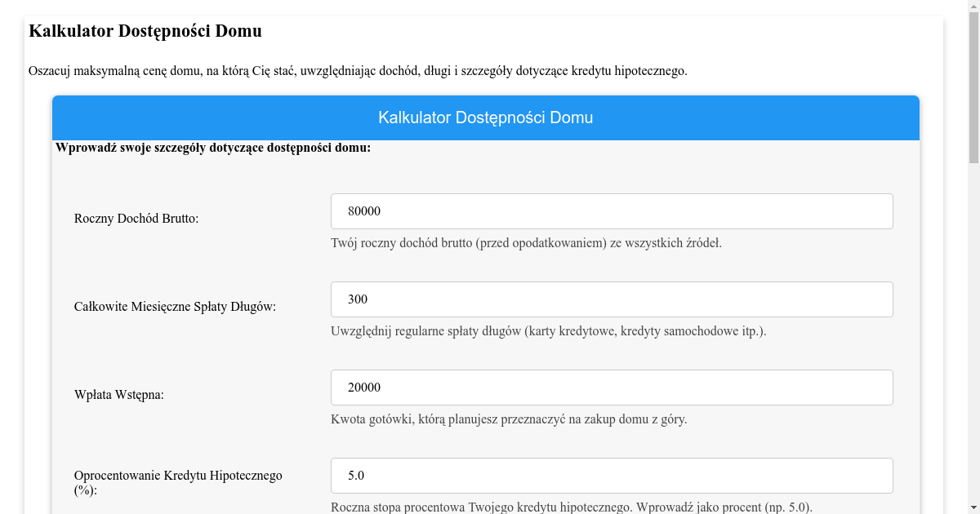
Task: Click the Oprocentowanie Kredytu Hipotecznego label
Action: pos(178,481)
